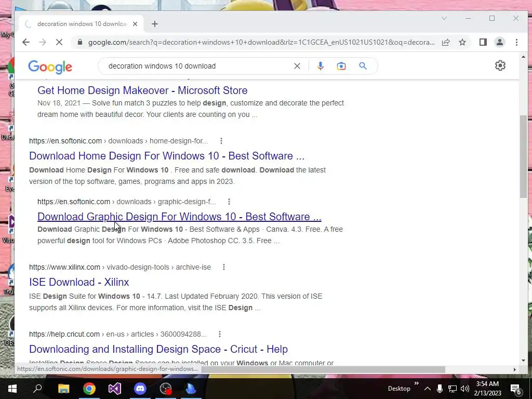The height and width of the screenshot is (399, 532).
Task: Open network status in the tray
Action: point(453,389)
